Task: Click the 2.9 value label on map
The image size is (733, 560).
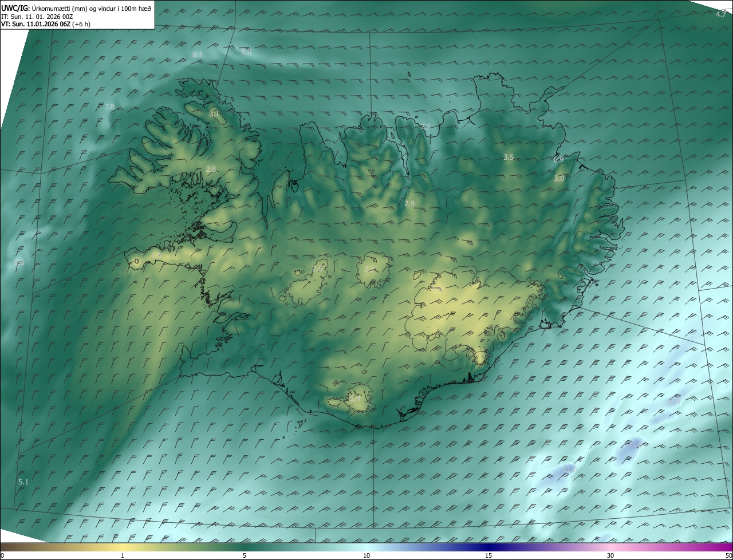Action: 409,203
